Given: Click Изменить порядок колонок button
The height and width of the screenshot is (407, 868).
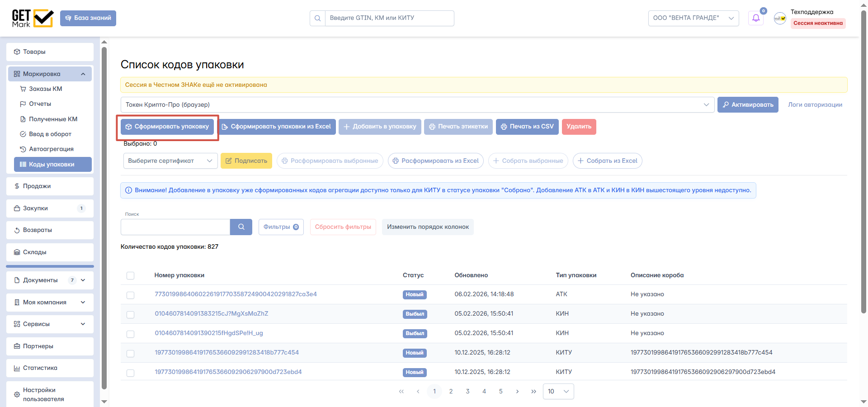Looking at the screenshot, I should (x=428, y=227).
